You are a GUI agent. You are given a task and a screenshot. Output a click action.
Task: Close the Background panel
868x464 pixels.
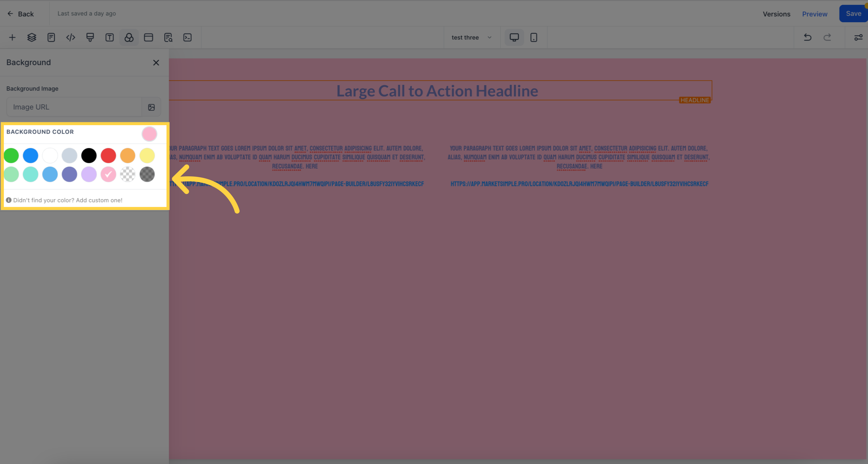156,63
